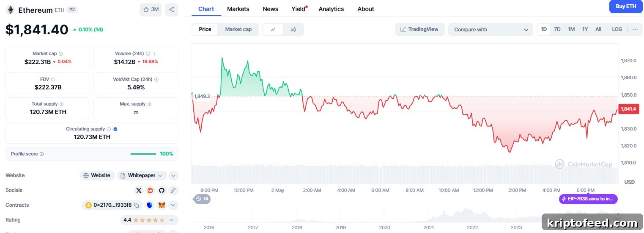The image size is (644, 233).
Task: Click Vol/Mkt Cap (24h) info icon
Action: coord(156,79)
